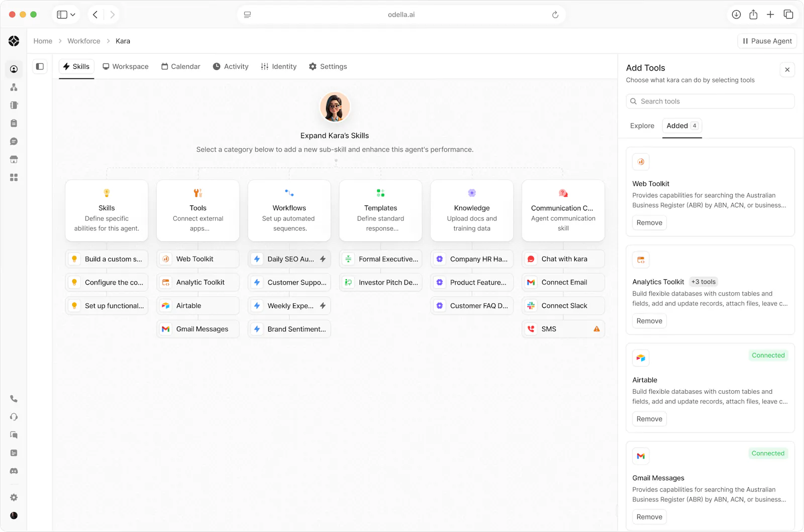Image resolution: width=804 pixels, height=532 pixels.
Task: Remove the Gmail Messages tool
Action: (649, 517)
